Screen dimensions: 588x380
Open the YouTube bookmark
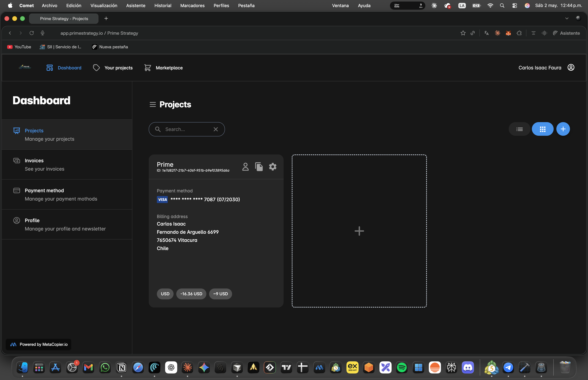click(19, 47)
